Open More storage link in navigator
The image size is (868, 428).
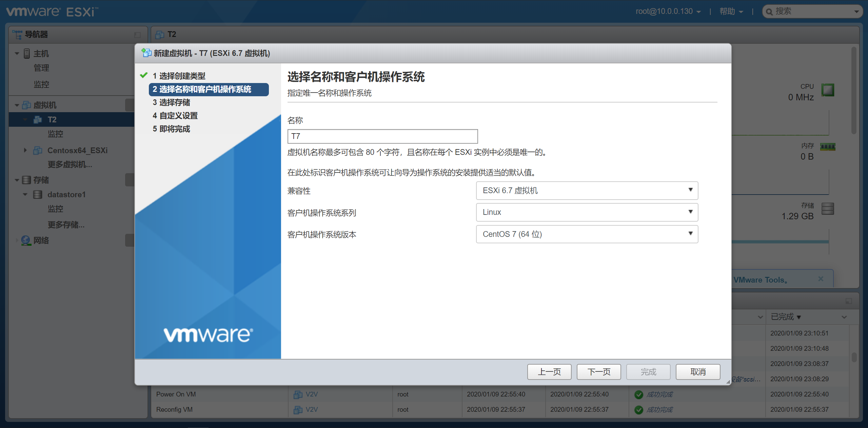tap(66, 225)
